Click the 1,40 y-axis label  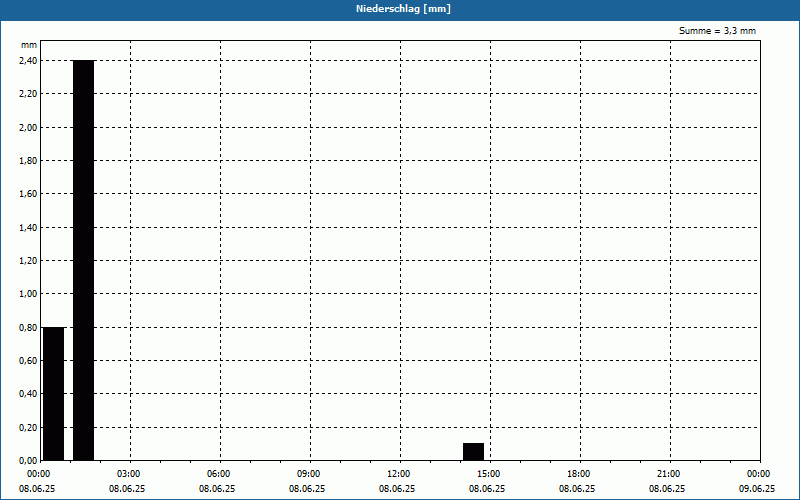coord(29,228)
